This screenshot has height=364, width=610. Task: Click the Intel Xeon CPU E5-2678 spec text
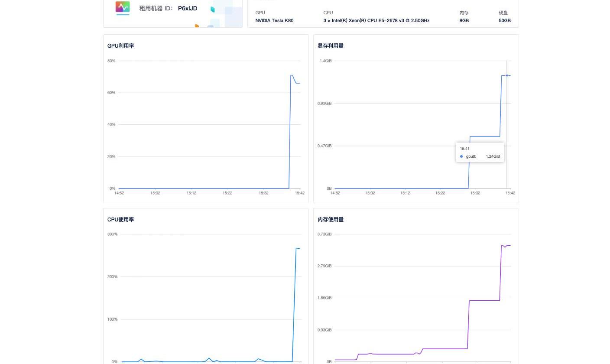[x=376, y=20]
